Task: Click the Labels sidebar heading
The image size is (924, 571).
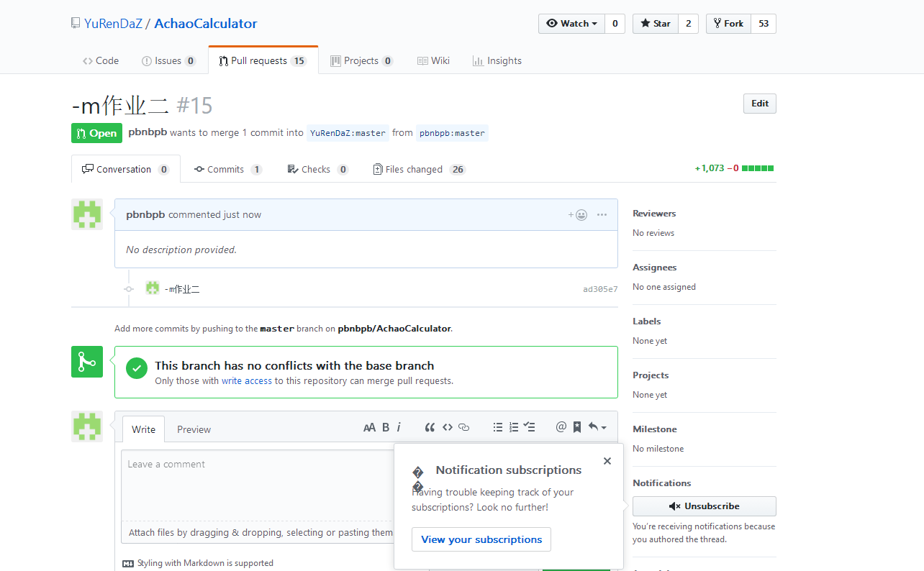Action: click(647, 321)
